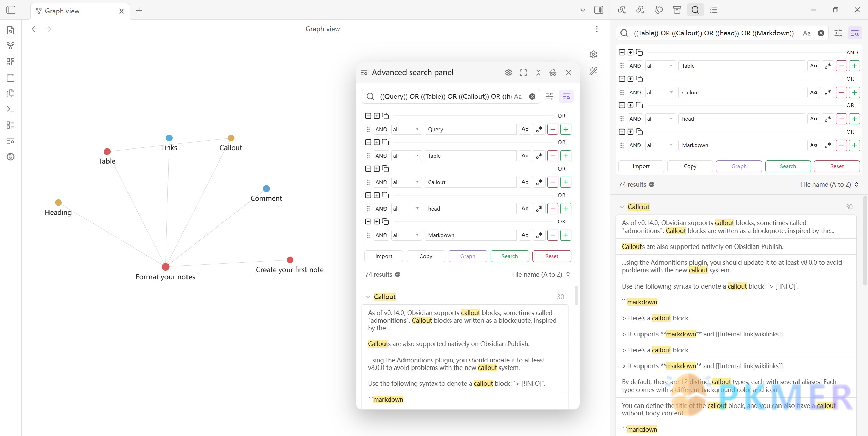This screenshot has height=436, width=868.
Task: Click the sidebar results scrollbar
Action: (865, 241)
